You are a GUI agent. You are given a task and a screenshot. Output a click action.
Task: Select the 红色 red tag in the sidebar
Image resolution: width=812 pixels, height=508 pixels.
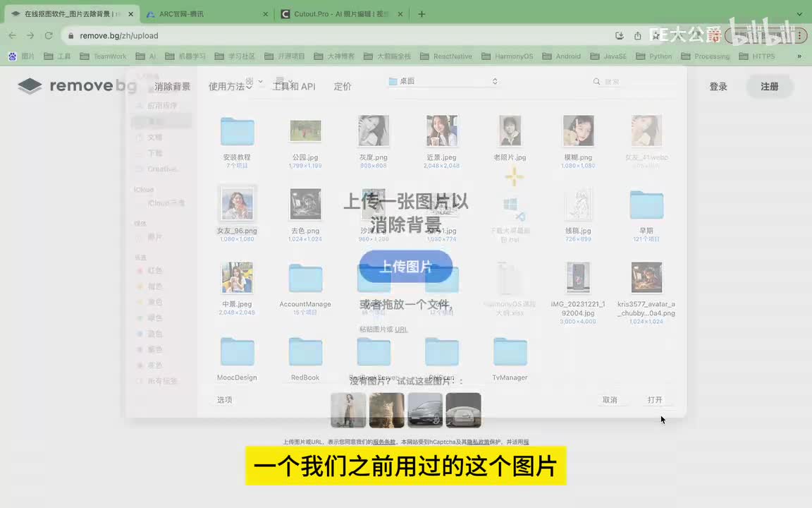click(154, 271)
